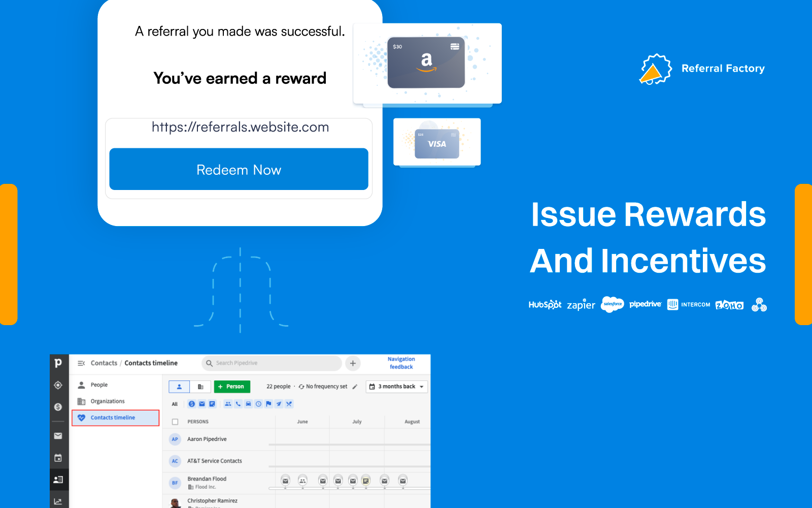Screen dimensions: 812x508
Task: Click the July month header
Action: point(357,422)
